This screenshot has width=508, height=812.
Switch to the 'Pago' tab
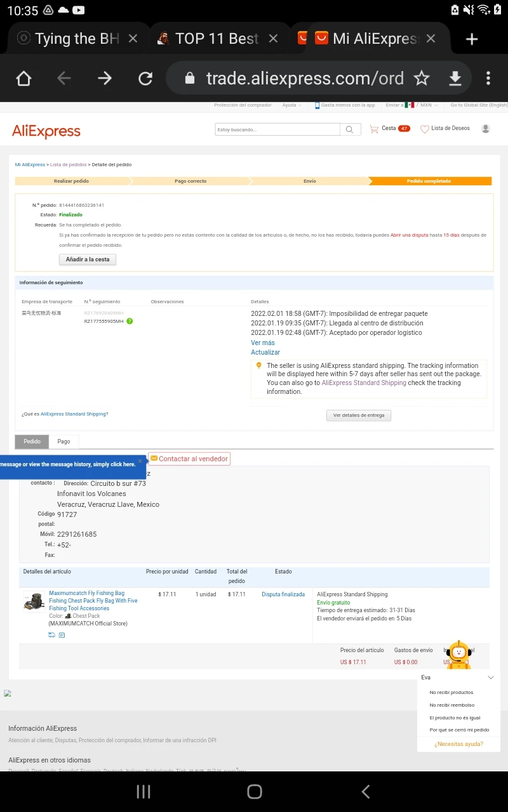(x=63, y=442)
